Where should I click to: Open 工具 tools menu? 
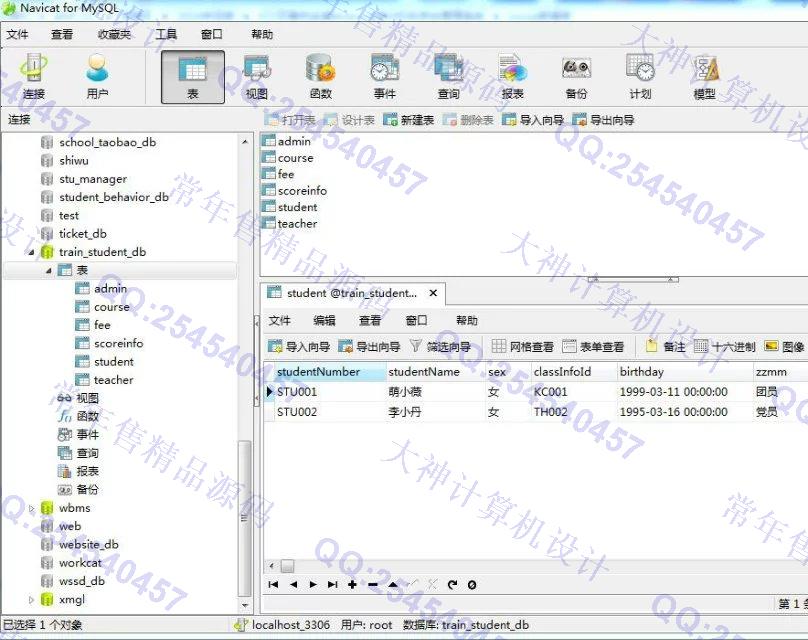[x=166, y=34]
